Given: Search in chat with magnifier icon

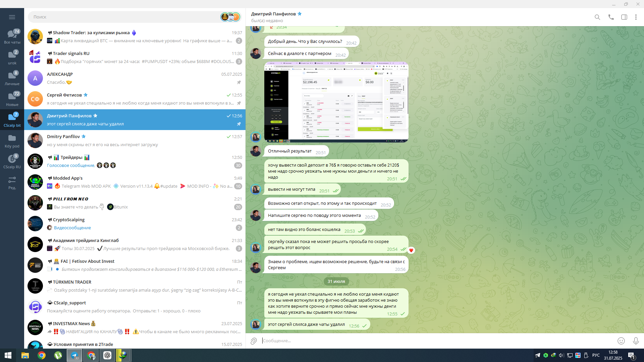Looking at the screenshot, I should click(597, 17).
